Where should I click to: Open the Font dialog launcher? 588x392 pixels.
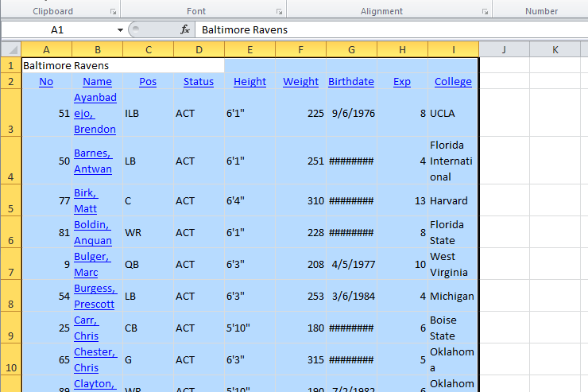coord(280,12)
